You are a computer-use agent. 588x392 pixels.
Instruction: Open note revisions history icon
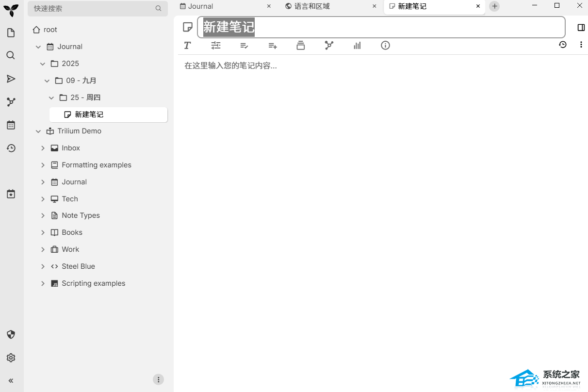click(562, 45)
